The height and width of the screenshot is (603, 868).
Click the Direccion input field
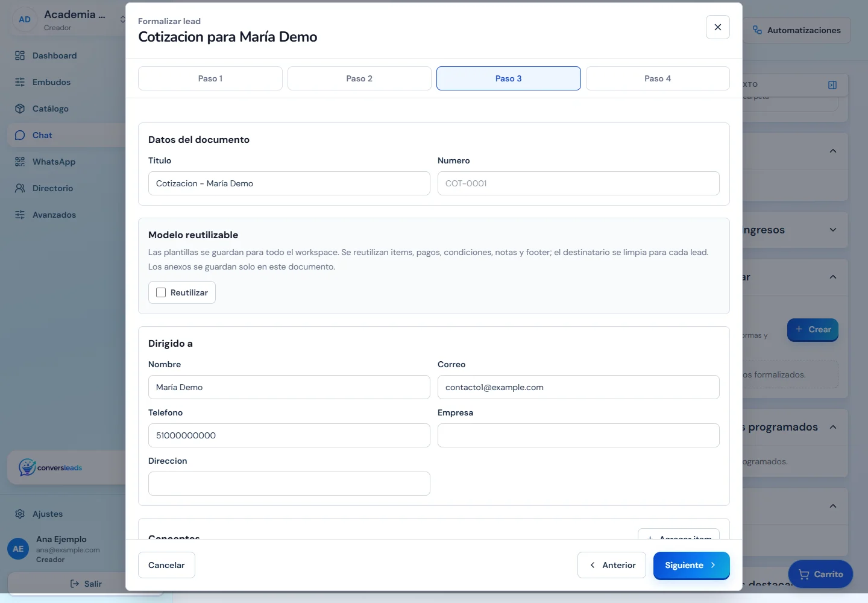point(289,484)
